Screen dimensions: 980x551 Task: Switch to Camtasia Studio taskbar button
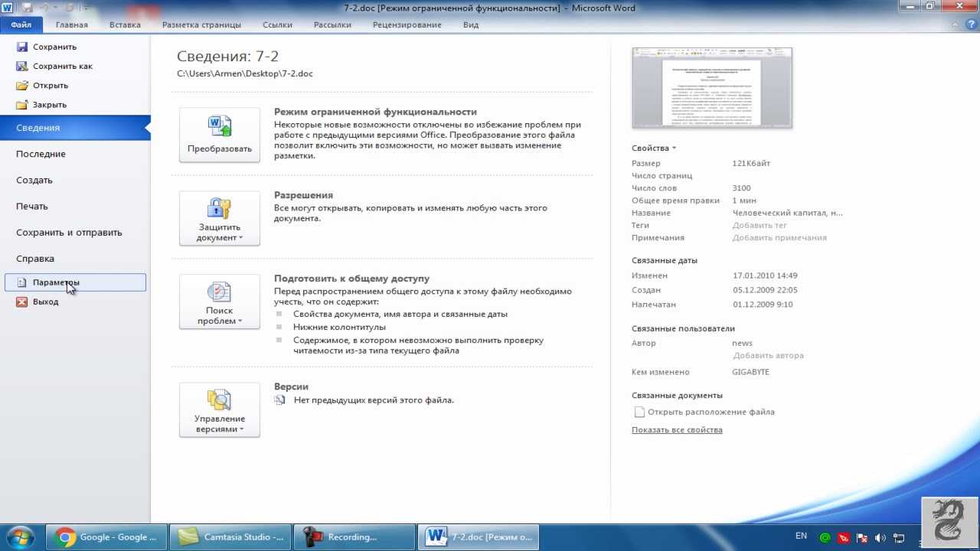[230, 537]
